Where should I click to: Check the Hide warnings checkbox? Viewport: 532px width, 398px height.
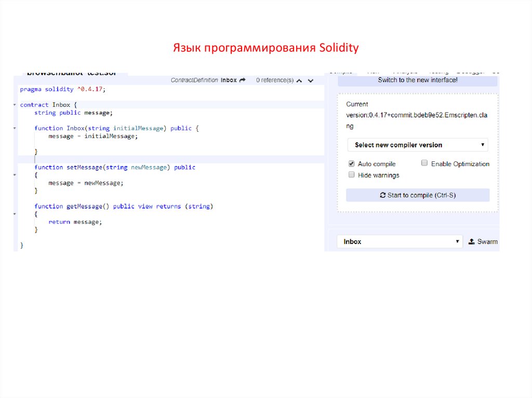pos(352,175)
